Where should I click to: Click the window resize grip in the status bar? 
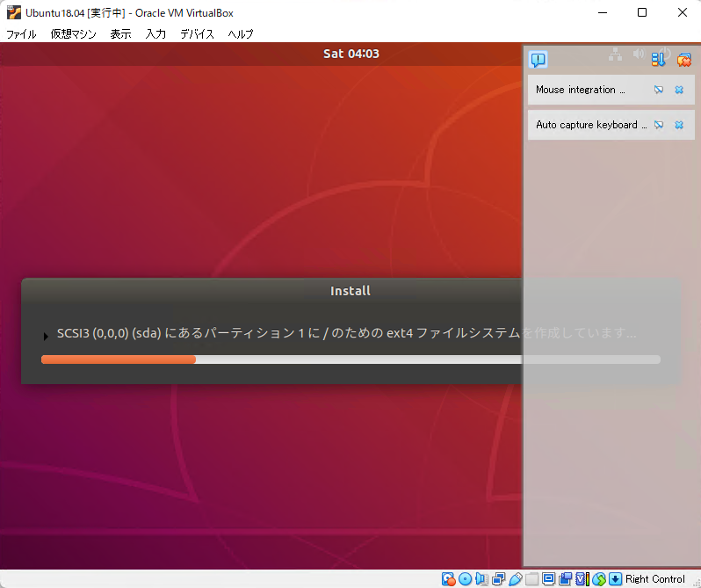(696, 583)
